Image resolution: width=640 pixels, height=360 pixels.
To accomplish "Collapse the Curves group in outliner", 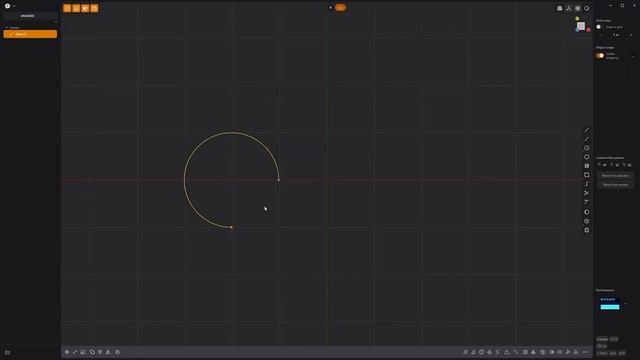I will click(7, 28).
